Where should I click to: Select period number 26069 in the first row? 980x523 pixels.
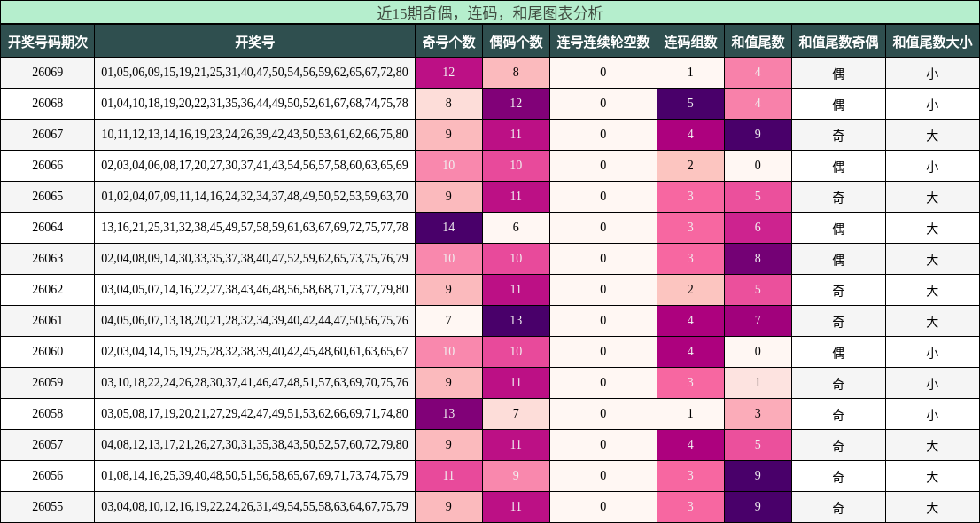point(49,73)
